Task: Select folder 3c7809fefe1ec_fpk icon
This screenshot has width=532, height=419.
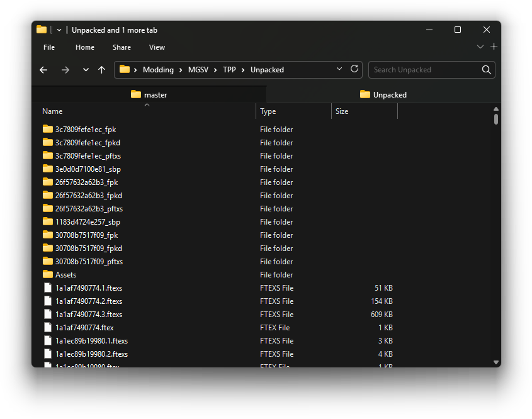Action: (x=47, y=129)
